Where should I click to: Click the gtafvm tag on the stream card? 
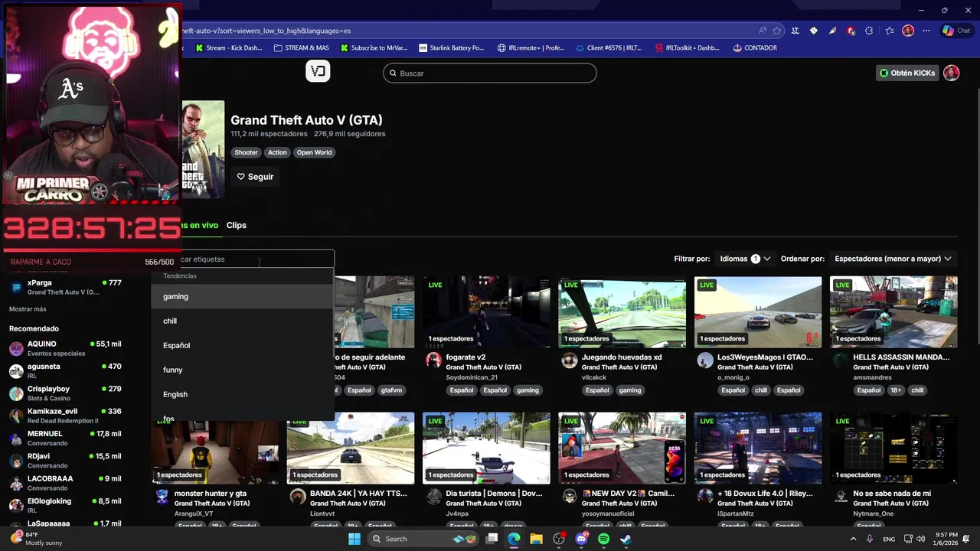(391, 390)
